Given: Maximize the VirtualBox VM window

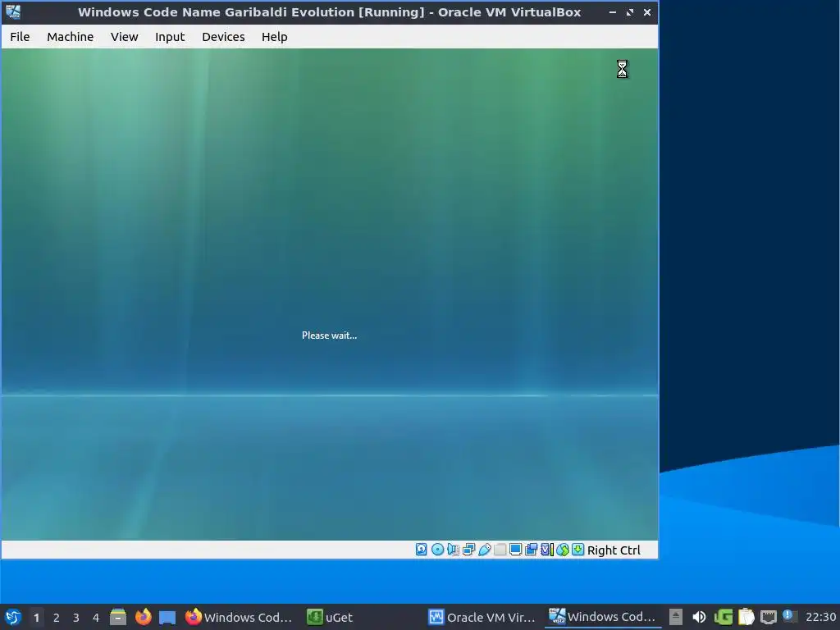Looking at the screenshot, I should point(630,12).
